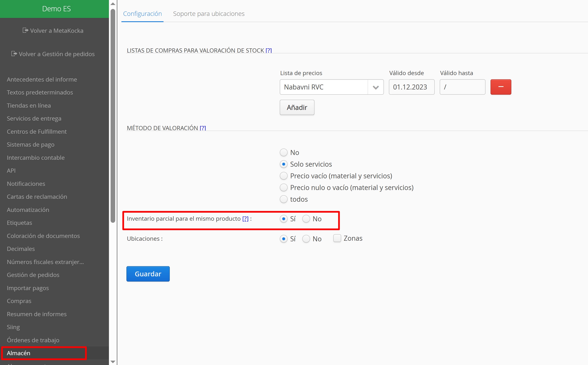Click the exit icon beside Volver a MetaKocka
This screenshot has height=365, width=588.
25,30
